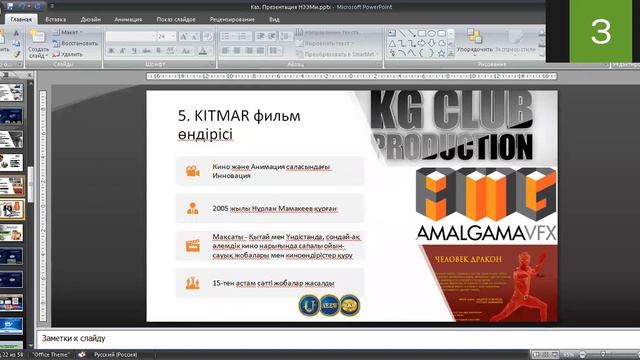Click into the Заметки к слайду notes field
This screenshot has width=640, height=360.
(x=338, y=338)
